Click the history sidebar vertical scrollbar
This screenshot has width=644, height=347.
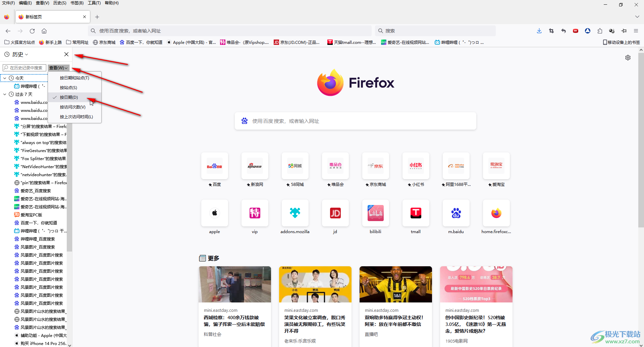69,188
